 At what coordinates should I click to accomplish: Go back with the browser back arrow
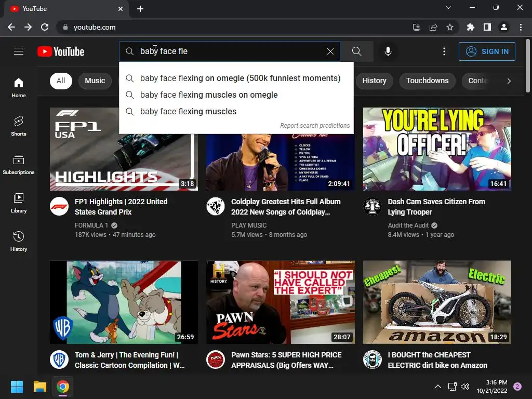click(x=11, y=27)
